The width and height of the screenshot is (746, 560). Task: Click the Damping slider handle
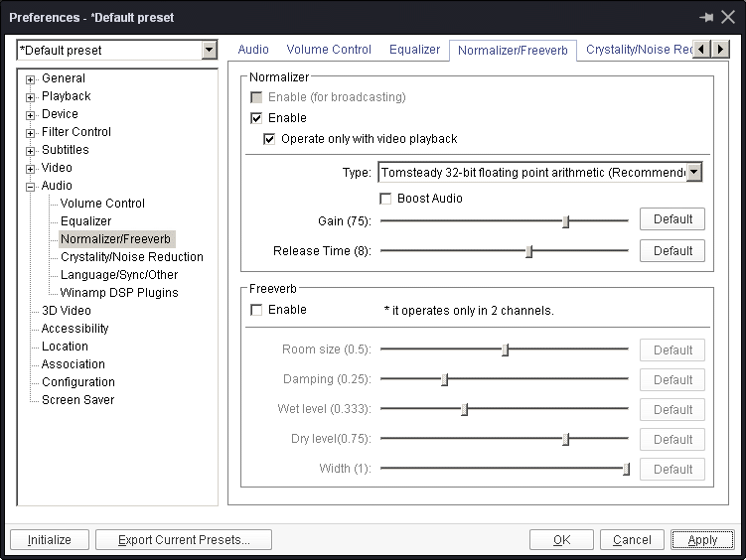click(x=444, y=379)
